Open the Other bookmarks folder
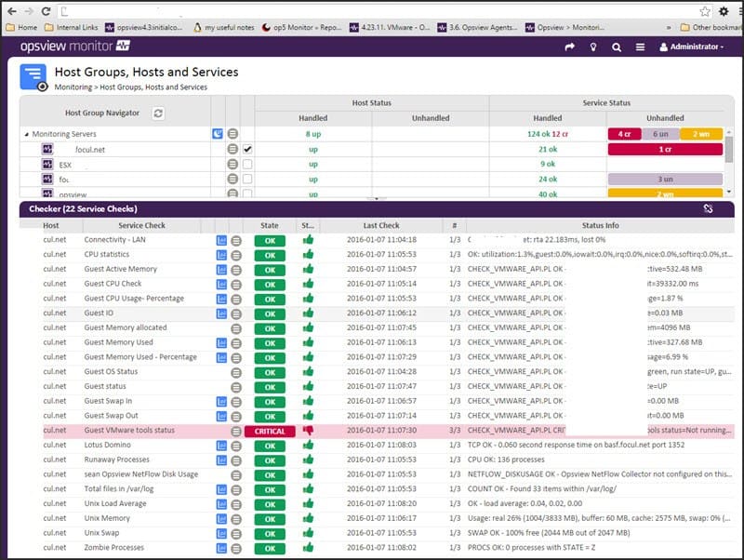 (x=711, y=28)
